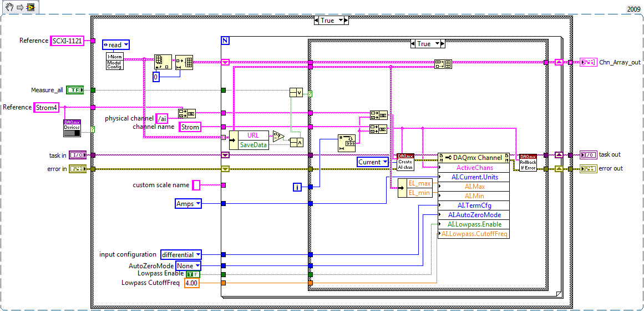Screen dimensions: 644x311
Task: Click the Strom channel name string constant
Action: (x=190, y=127)
